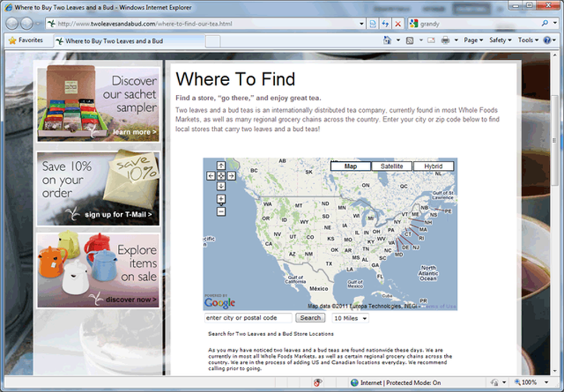Click the Refresh page icon
This screenshot has height=392, width=564.
pyautogui.click(x=385, y=24)
